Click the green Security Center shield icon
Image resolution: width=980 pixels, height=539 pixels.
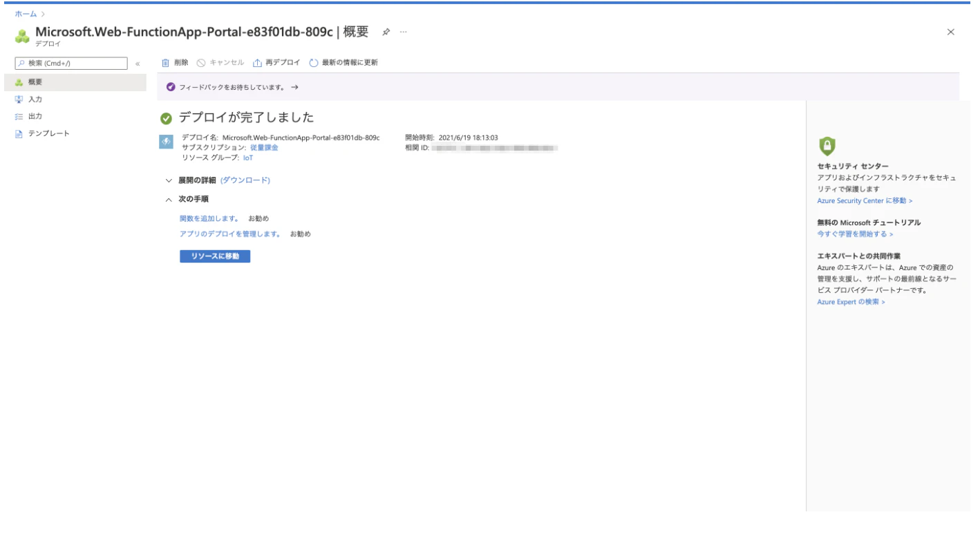point(827,145)
